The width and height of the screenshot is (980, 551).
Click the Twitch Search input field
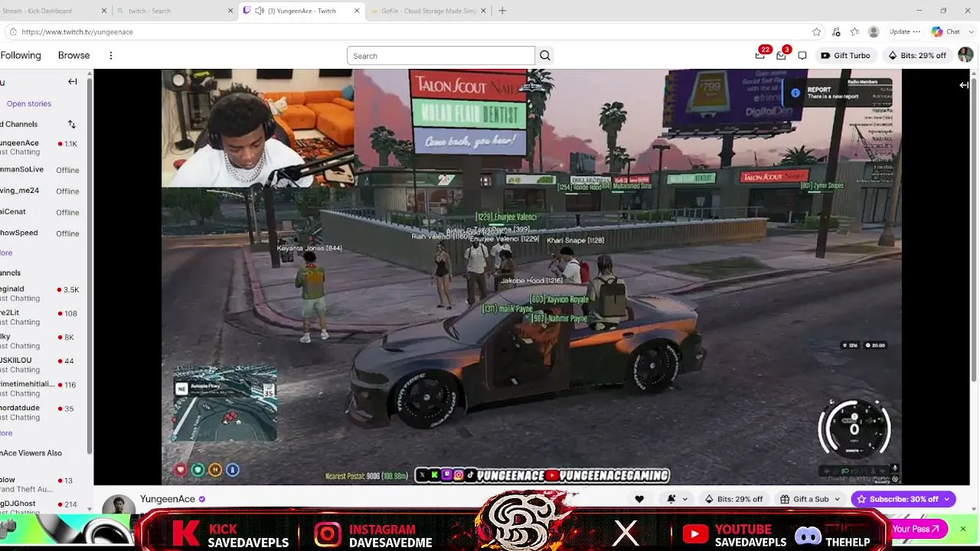coord(441,56)
